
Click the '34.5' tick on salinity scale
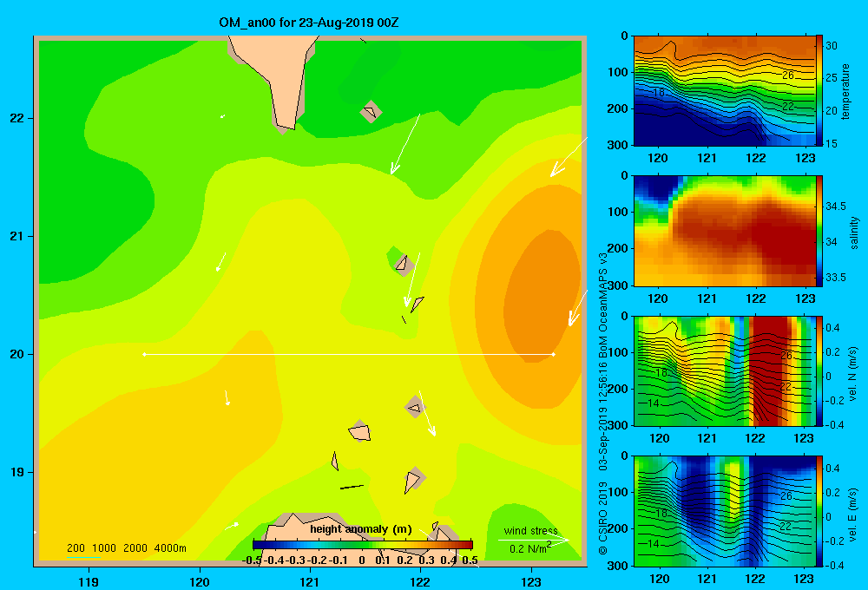click(x=835, y=206)
